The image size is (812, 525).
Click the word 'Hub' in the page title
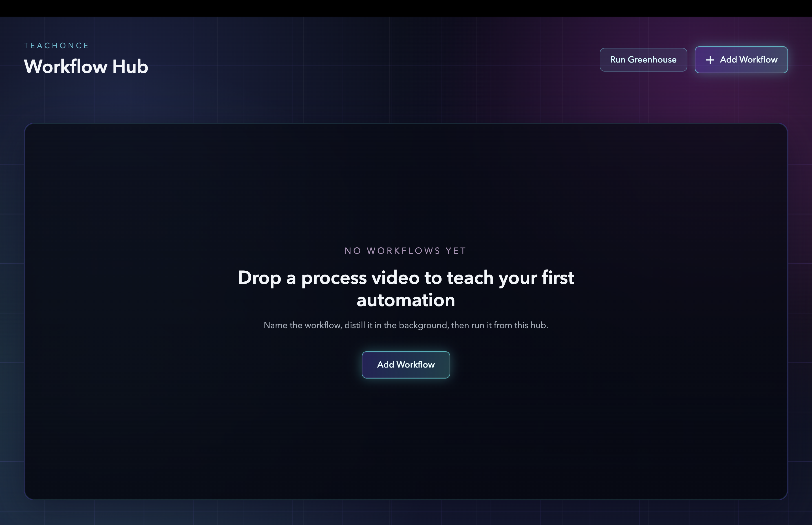130,66
